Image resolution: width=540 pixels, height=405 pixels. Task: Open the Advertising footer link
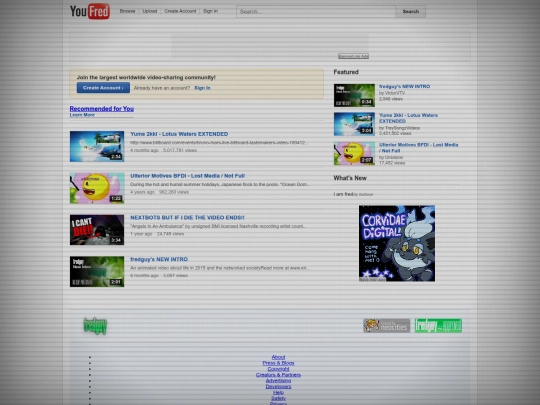pos(278,381)
